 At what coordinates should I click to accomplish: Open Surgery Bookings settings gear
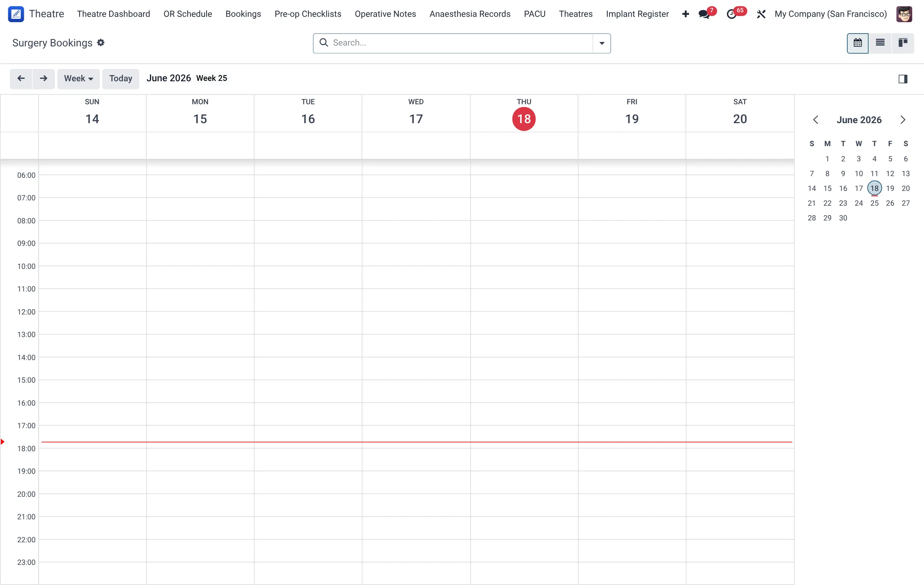[101, 43]
